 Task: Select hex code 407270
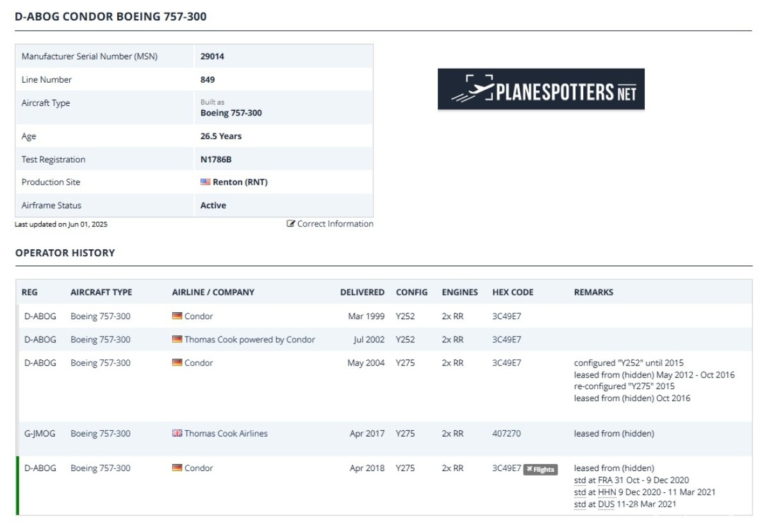pos(506,433)
